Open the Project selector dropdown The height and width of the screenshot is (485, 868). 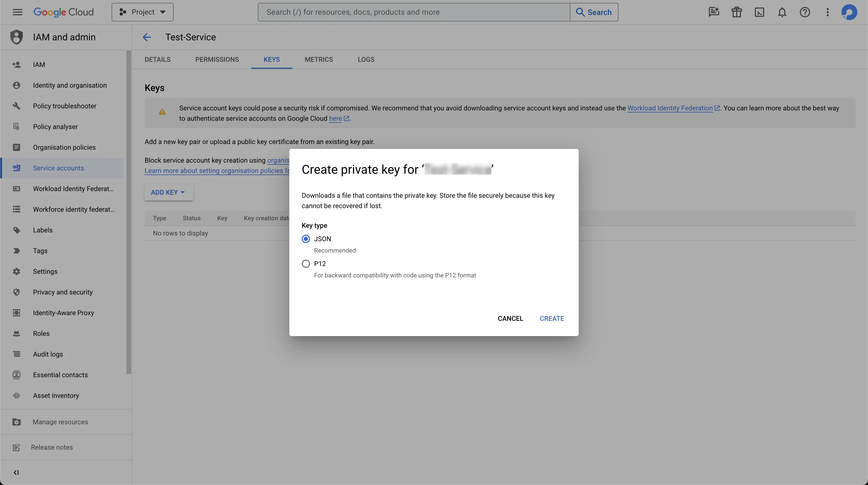(143, 12)
